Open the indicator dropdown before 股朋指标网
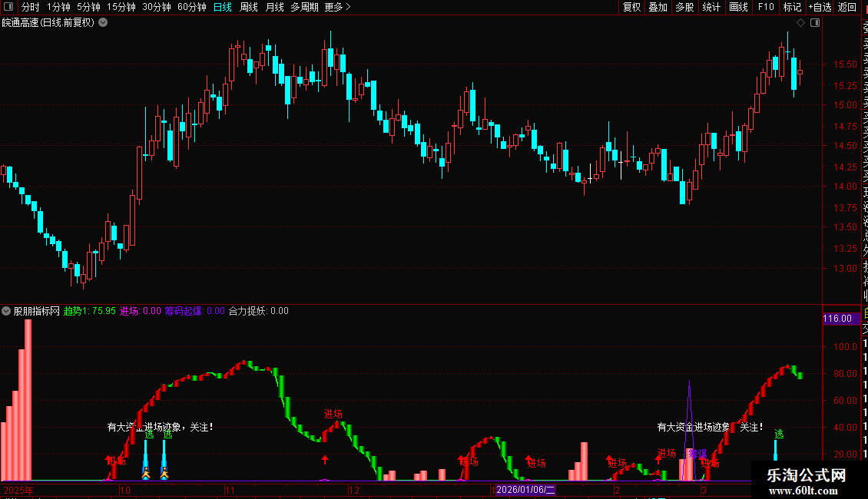The width and height of the screenshot is (868, 499). [x=6, y=311]
